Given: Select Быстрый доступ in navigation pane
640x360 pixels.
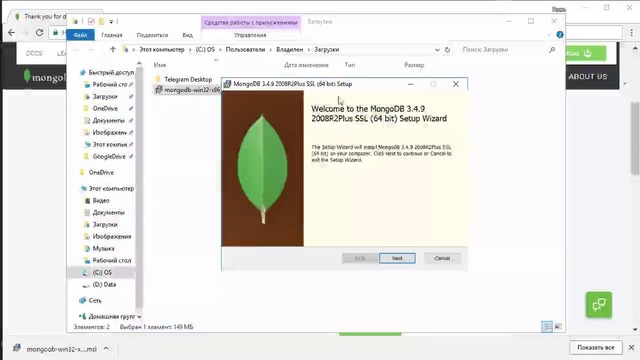Looking at the screenshot, I should tap(107, 72).
